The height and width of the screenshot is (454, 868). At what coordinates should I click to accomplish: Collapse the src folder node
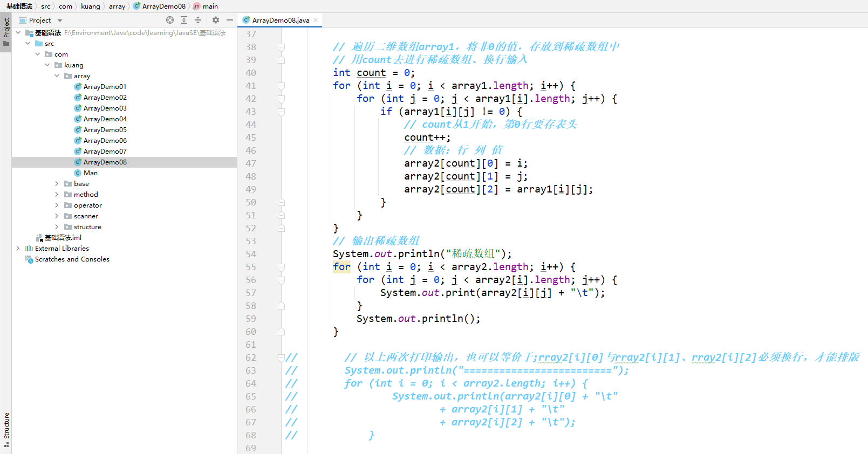(28, 44)
